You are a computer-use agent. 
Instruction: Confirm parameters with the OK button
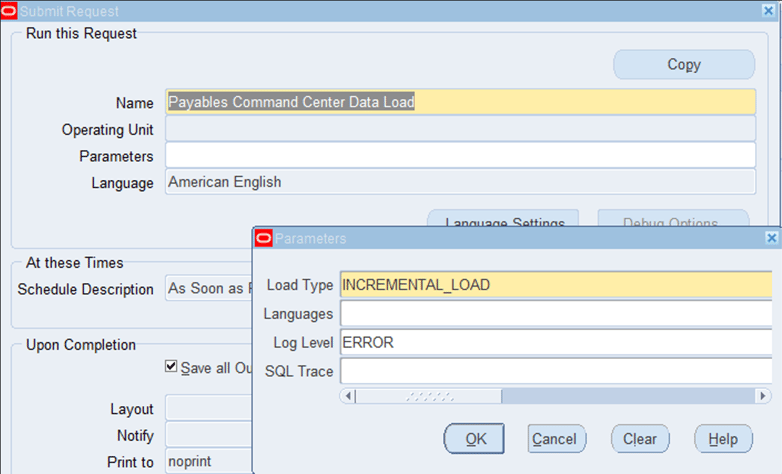[x=476, y=438]
